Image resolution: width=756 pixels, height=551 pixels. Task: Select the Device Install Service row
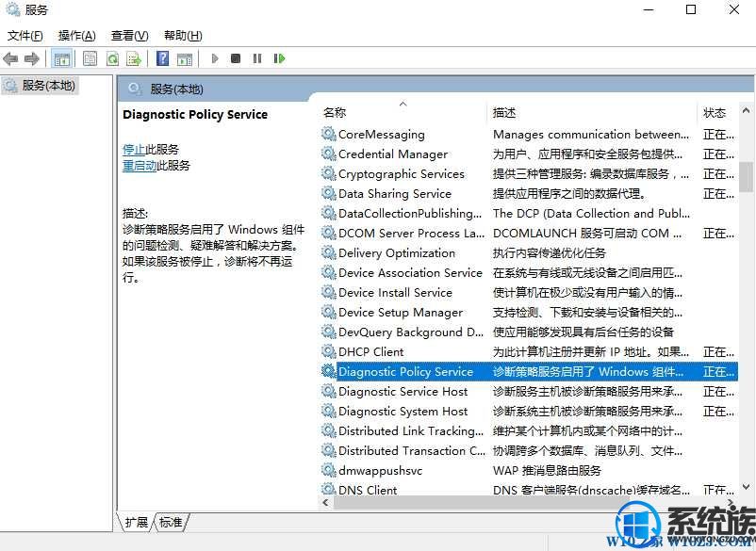coord(529,292)
